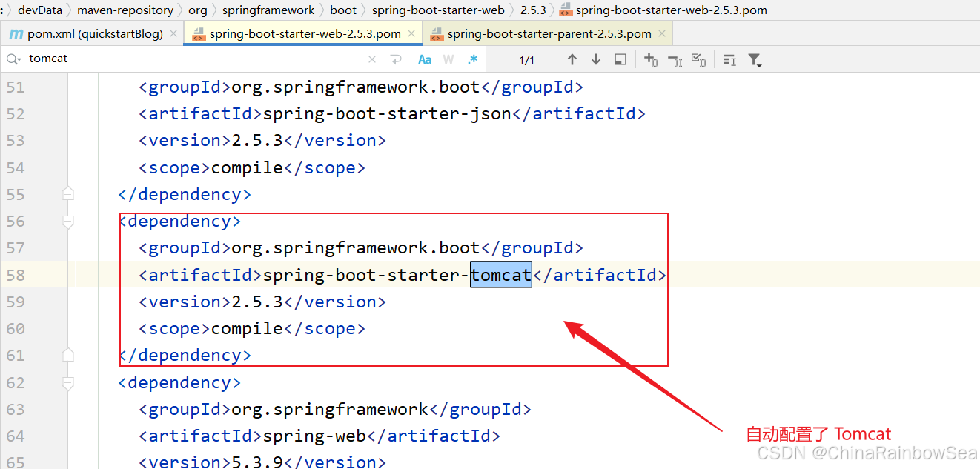
Task: Select 2.5.3 breadcrumb
Action: [533, 10]
